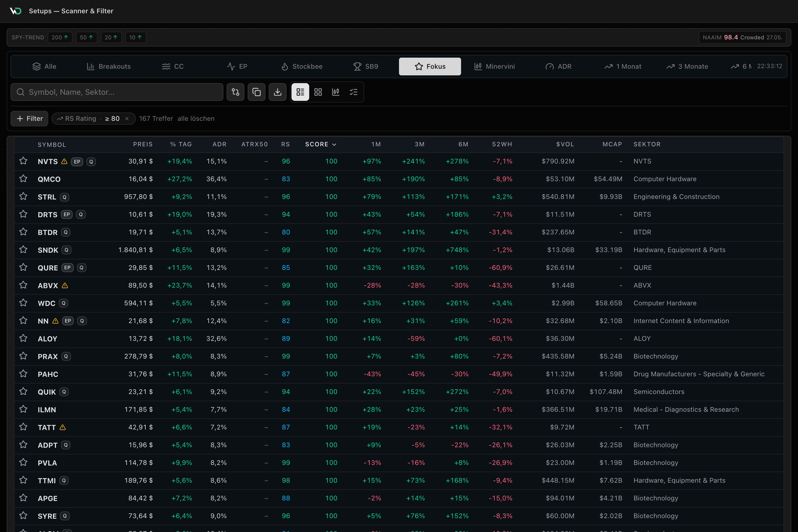
Task: Toggle the favorite star for ALOY
Action: (x=23, y=338)
